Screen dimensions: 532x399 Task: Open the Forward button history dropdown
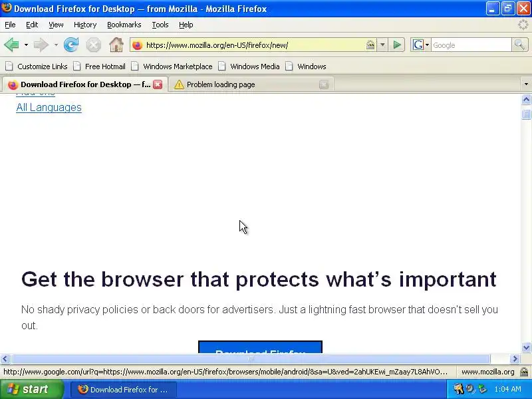tap(56, 45)
